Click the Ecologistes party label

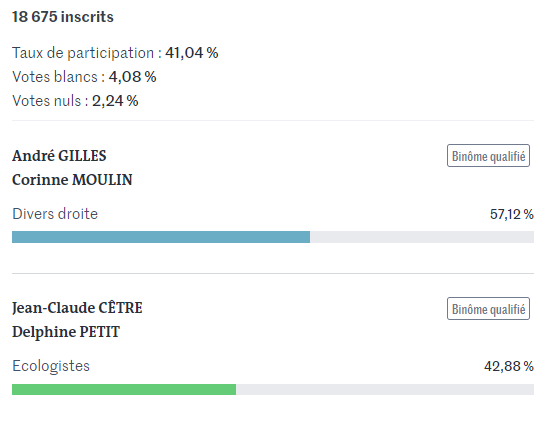(51, 366)
